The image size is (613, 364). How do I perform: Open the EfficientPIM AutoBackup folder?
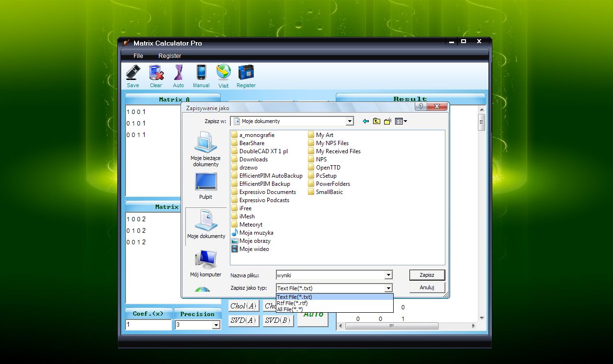pos(267,176)
